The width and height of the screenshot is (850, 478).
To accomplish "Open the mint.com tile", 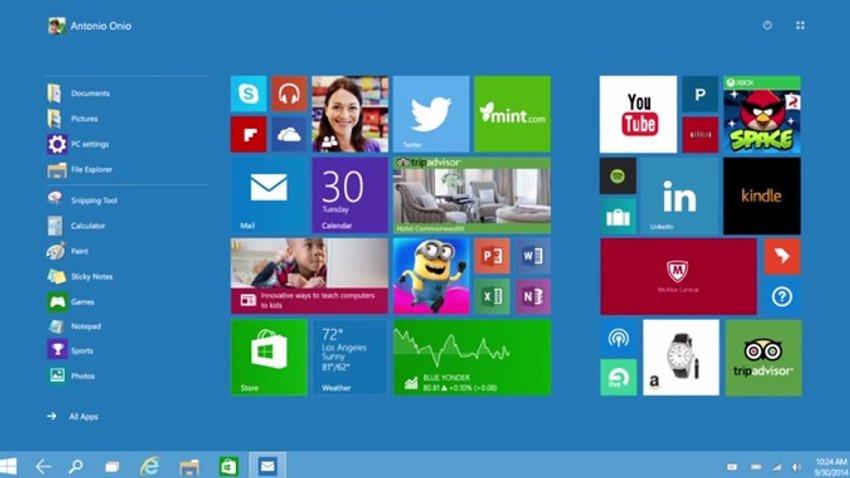I will click(x=513, y=114).
